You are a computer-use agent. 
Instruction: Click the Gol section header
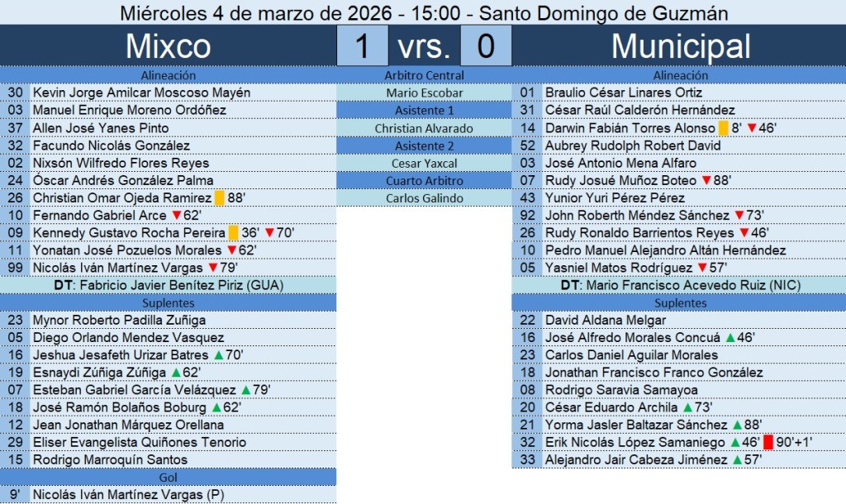pyautogui.click(x=168, y=478)
